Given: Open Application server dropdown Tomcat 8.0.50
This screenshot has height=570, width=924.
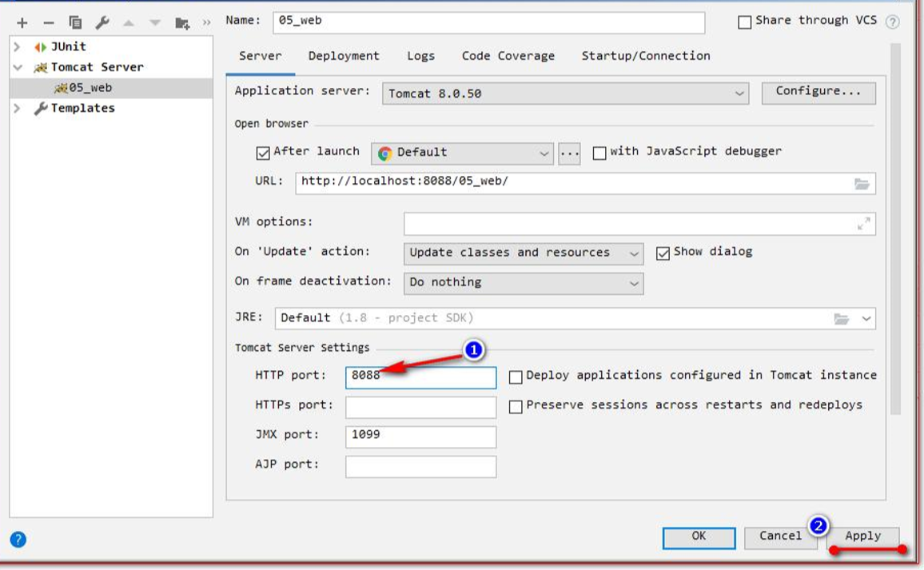Looking at the screenshot, I should (565, 94).
